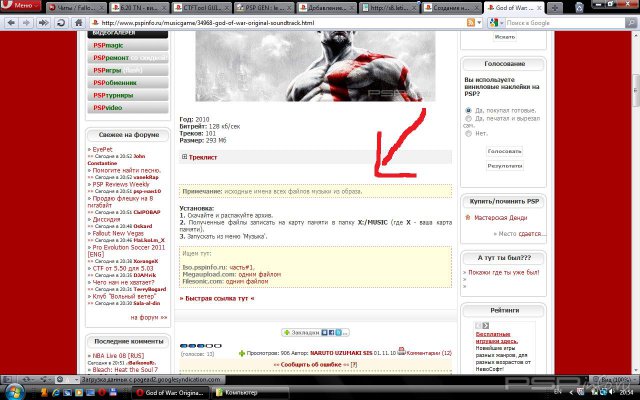Select 'Да, покупал готовые' poll option
640x400 pixels.
[470, 110]
